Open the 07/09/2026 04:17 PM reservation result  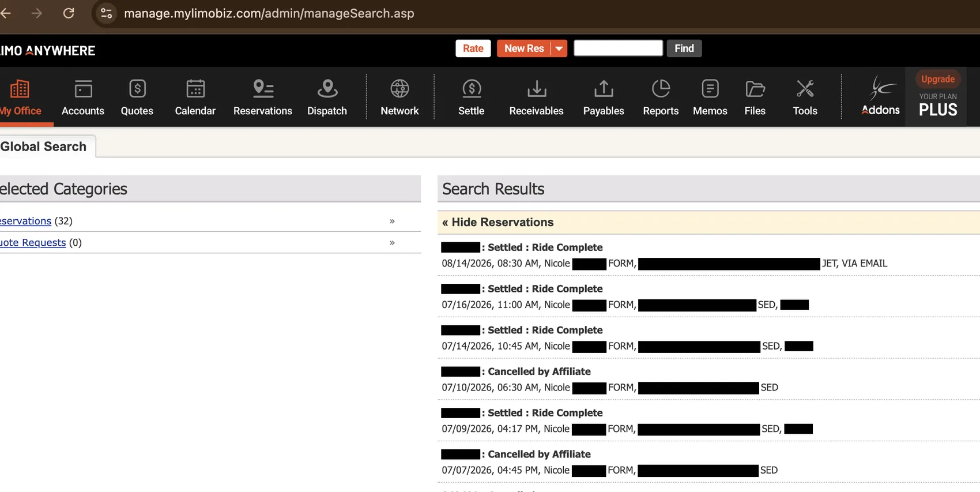coord(708,421)
